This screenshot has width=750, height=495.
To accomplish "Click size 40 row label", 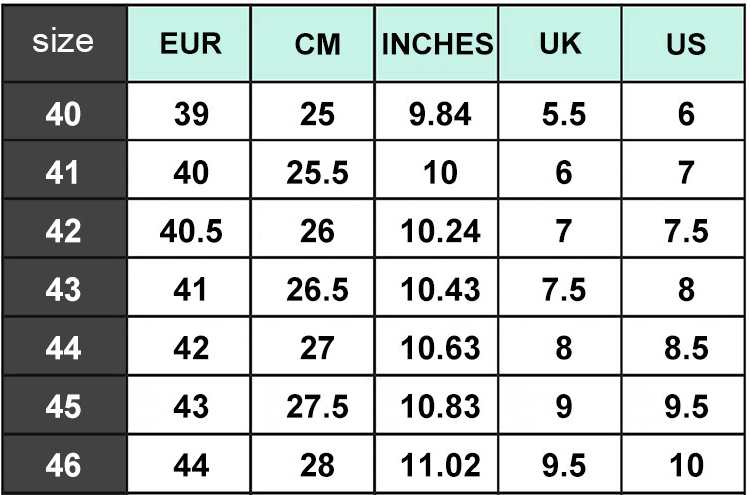I will (x=63, y=114).
